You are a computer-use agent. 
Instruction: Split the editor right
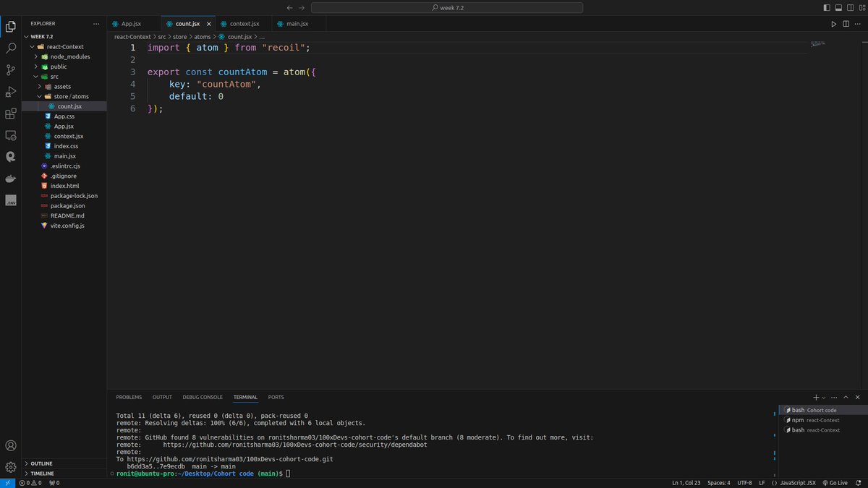(846, 24)
